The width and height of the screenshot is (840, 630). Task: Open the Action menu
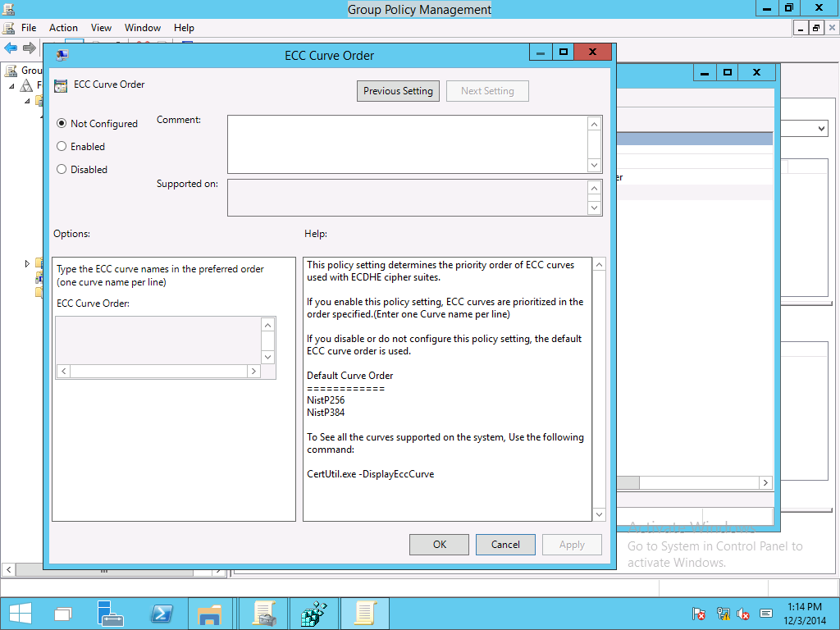(63, 27)
